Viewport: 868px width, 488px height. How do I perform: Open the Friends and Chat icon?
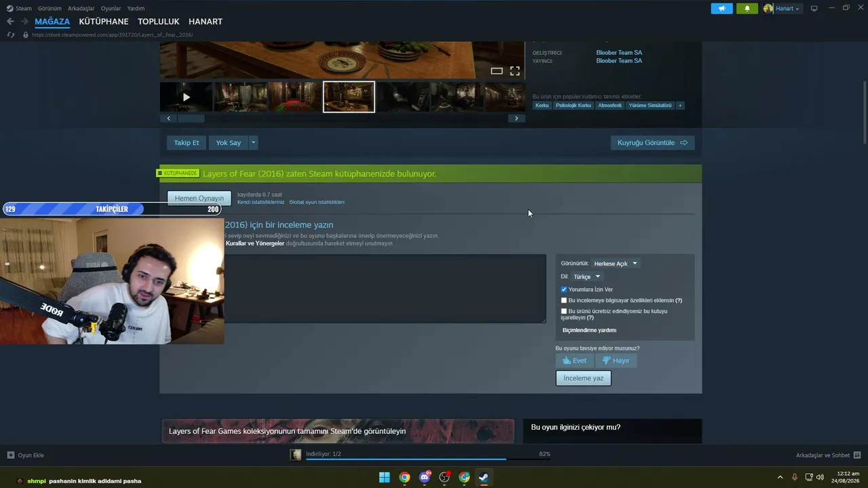click(x=856, y=455)
